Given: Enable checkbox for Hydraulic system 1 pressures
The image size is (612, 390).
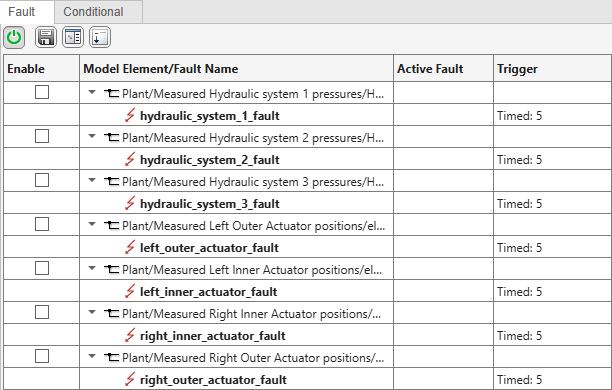Looking at the screenshot, I should (42, 92).
